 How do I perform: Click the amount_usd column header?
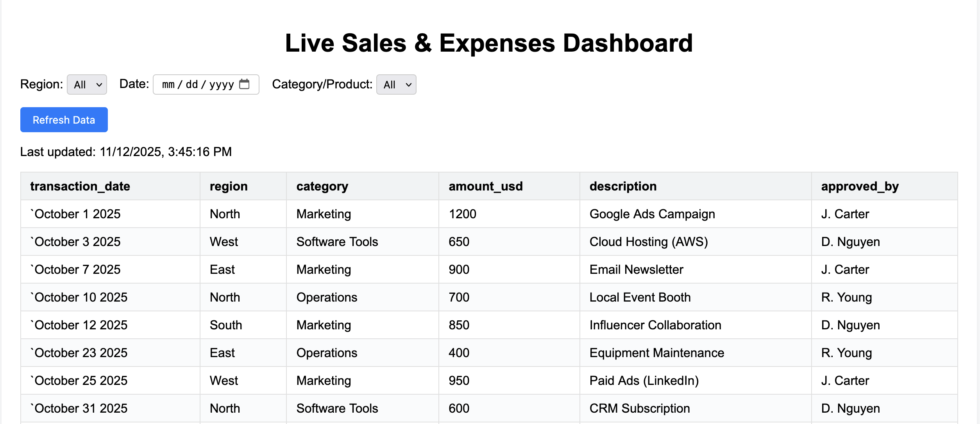click(486, 187)
